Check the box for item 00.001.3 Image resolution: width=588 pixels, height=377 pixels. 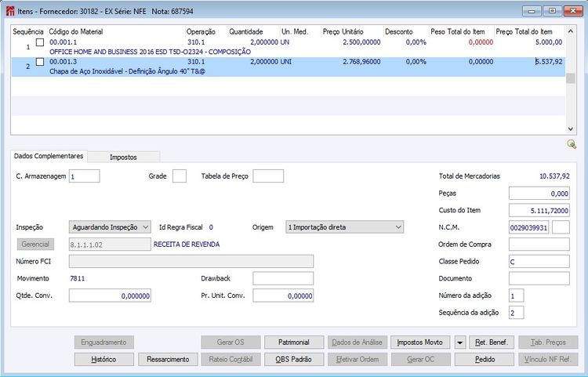[40, 62]
